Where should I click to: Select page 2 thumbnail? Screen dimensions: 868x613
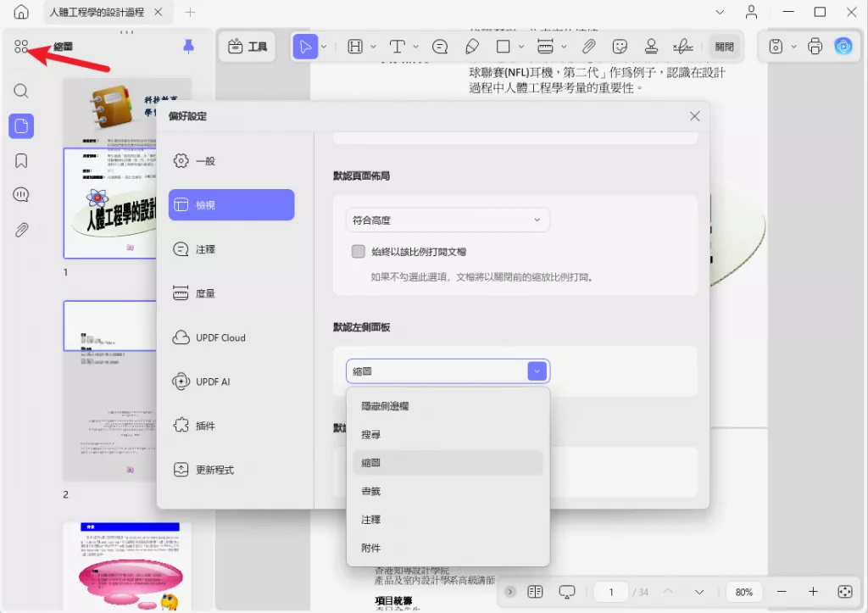(110, 390)
